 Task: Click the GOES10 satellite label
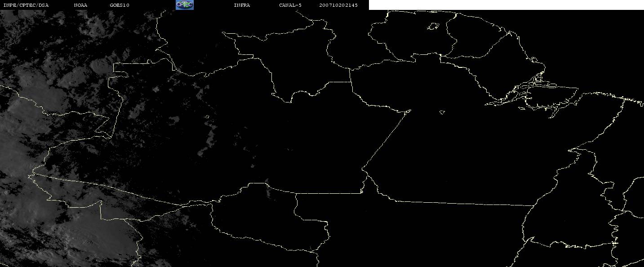coord(120,5)
